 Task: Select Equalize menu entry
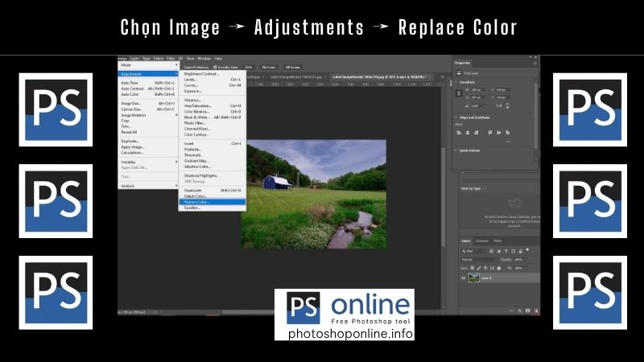[x=213, y=208]
